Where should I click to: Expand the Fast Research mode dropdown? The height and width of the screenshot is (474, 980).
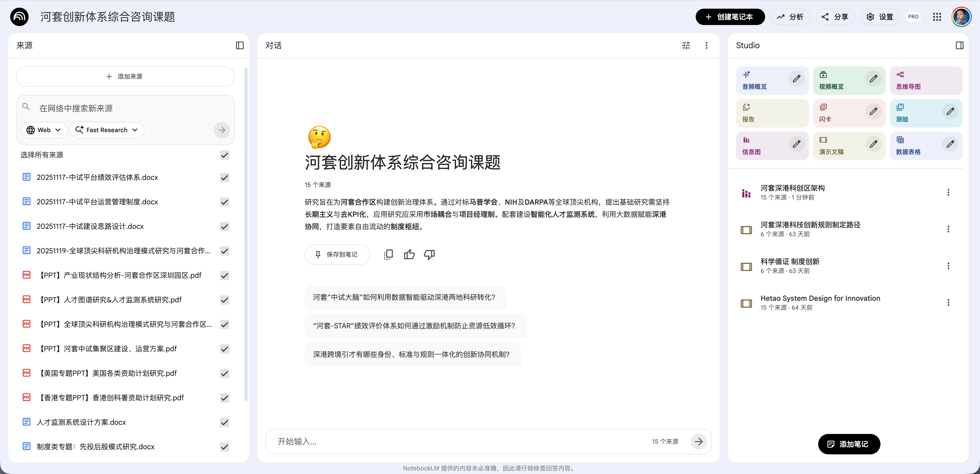click(107, 130)
